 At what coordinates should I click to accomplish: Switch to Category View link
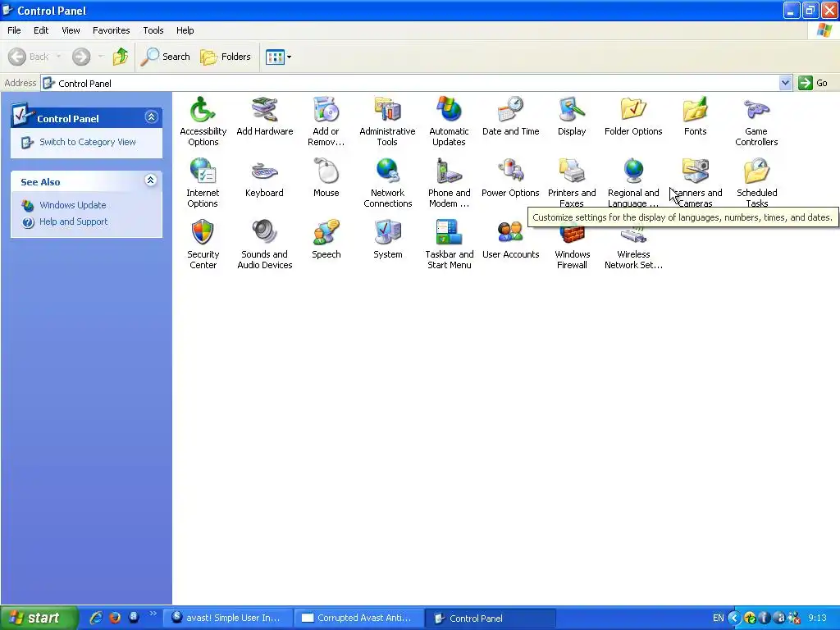pos(87,142)
